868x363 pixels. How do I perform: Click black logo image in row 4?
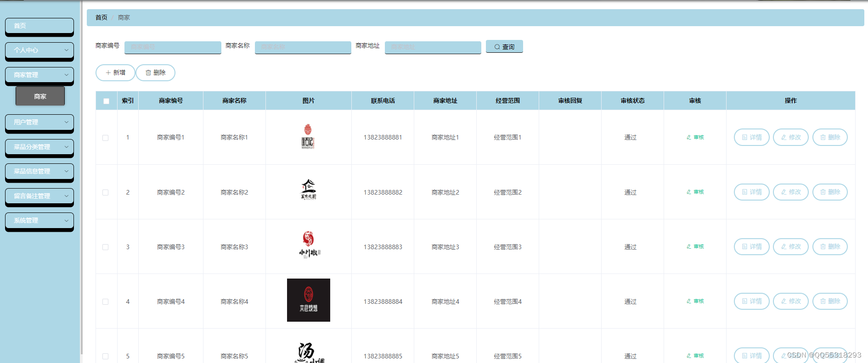coord(309,300)
